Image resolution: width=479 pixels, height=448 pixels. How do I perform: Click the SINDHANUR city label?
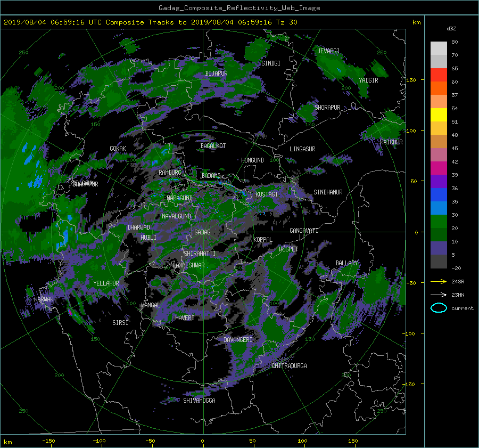[328, 192]
